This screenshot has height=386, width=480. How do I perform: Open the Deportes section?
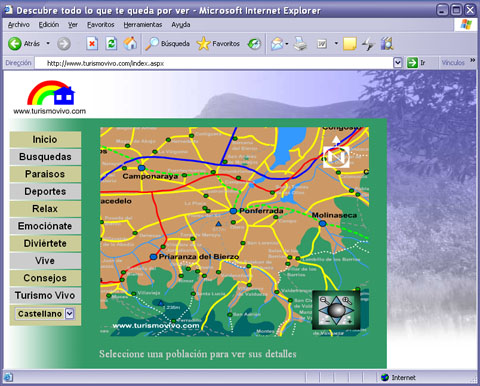(x=45, y=191)
